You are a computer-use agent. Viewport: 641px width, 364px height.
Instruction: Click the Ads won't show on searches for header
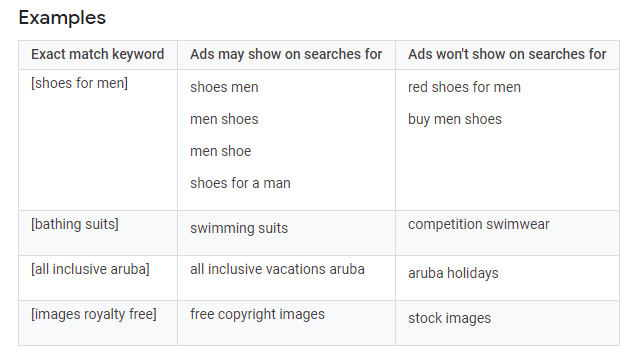click(x=507, y=54)
